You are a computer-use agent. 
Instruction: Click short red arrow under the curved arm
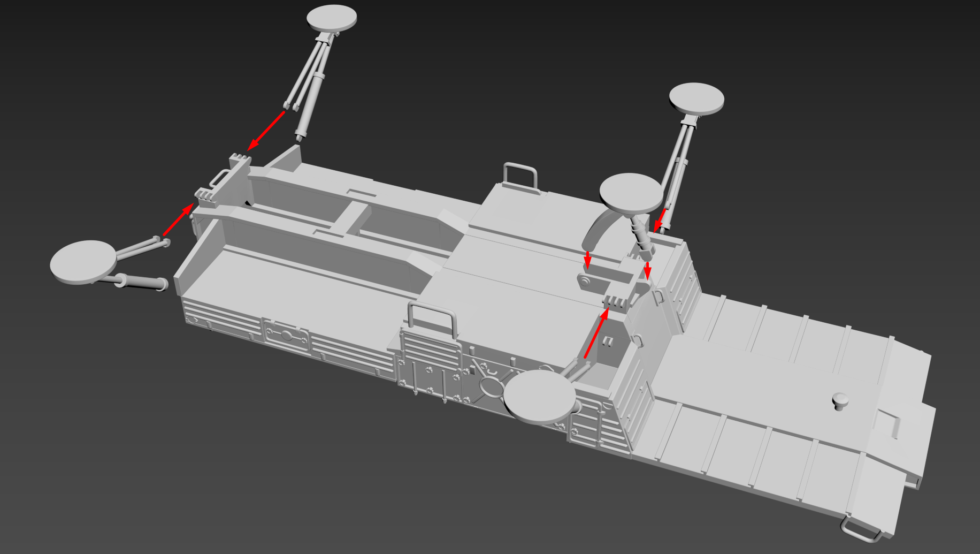click(x=587, y=259)
